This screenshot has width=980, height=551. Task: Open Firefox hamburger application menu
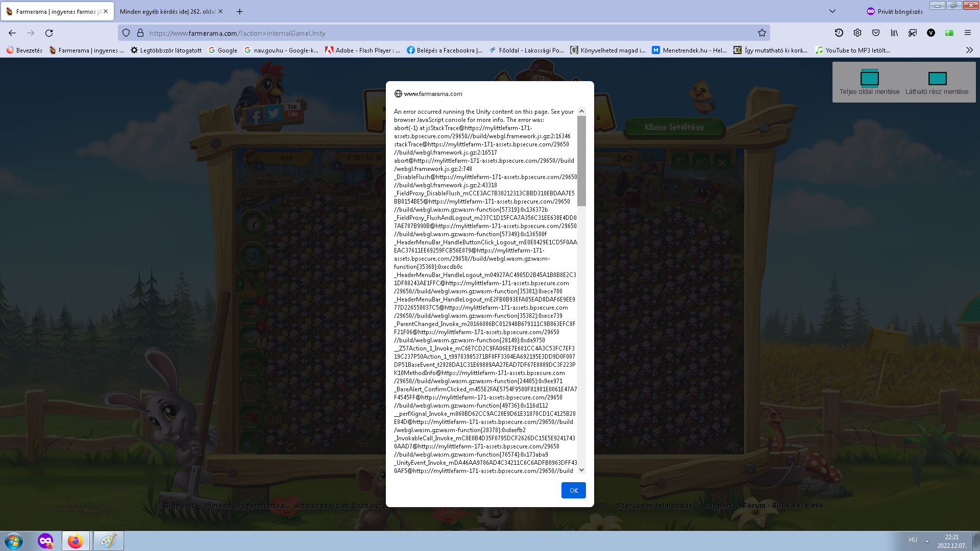(x=967, y=33)
